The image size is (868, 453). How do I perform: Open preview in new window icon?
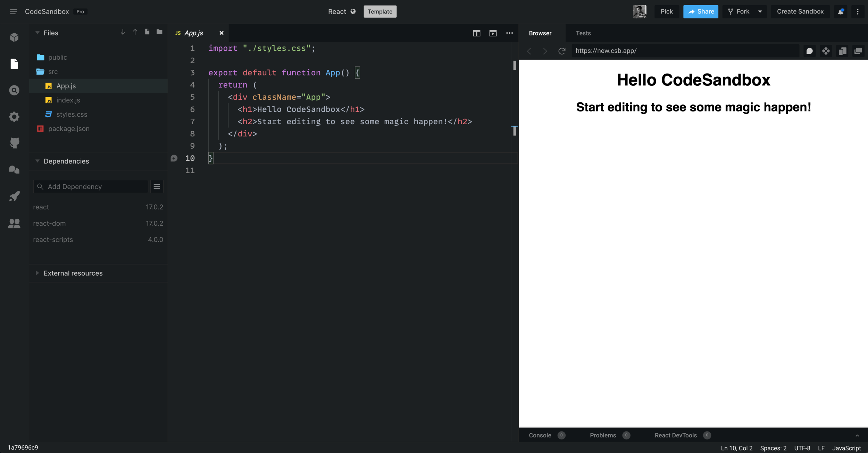coord(858,51)
